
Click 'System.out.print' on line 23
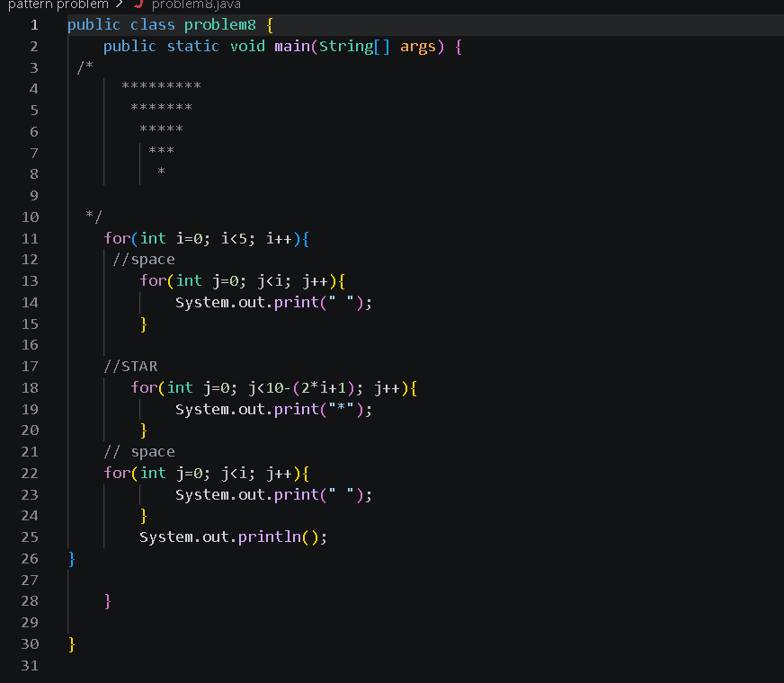[247, 494]
